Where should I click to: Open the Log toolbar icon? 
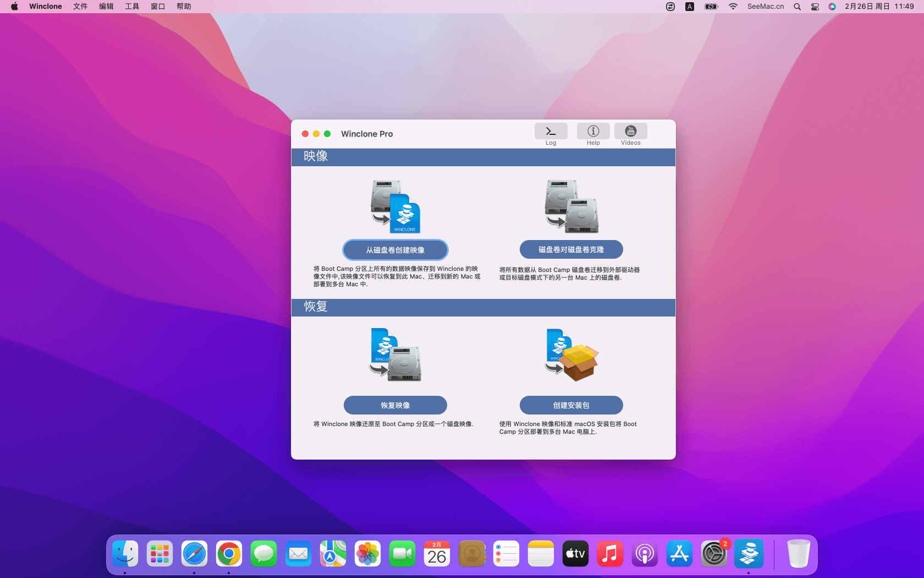pyautogui.click(x=551, y=132)
